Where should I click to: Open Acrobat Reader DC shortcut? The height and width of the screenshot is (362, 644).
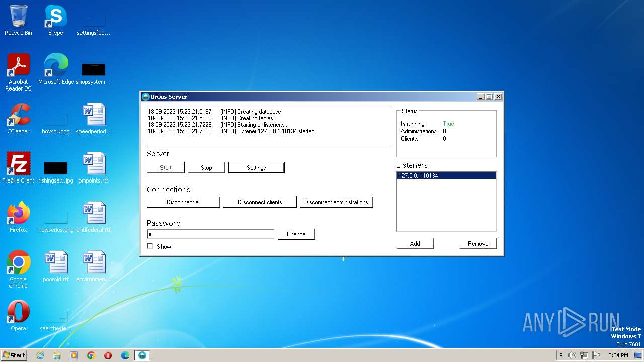(19, 72)
